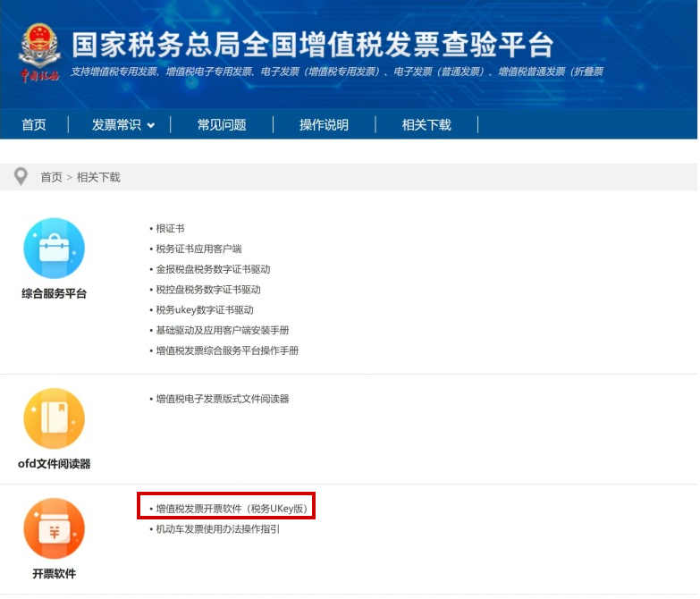Download the 根证书 file
This screenshot has width=700, height=599.
pyautogui.click(x=170, y=229)
